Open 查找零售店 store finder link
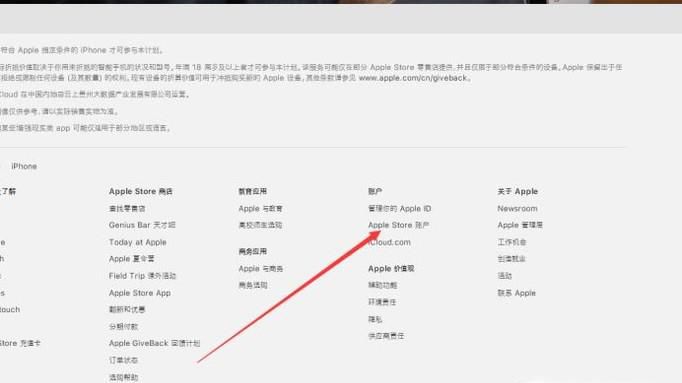The height and width of the screenshot is (383, 682). pos(127,209)
